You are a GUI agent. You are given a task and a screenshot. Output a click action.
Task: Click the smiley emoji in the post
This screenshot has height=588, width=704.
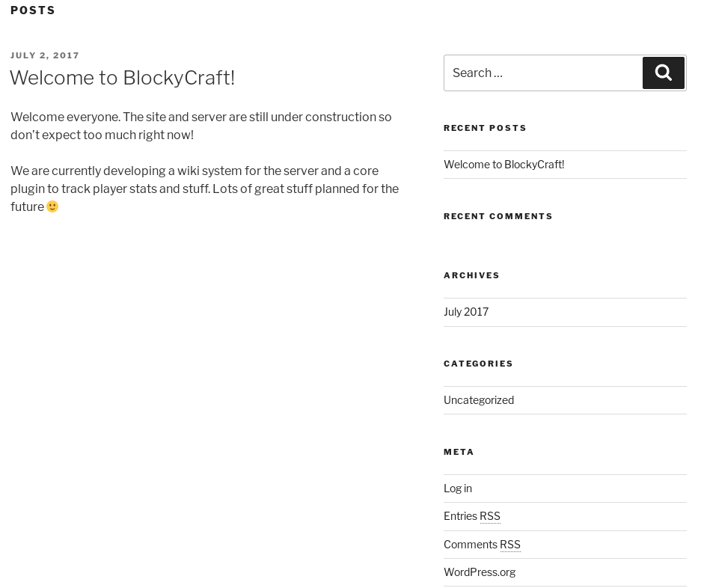pyautogui.click(x=52, y=206)
